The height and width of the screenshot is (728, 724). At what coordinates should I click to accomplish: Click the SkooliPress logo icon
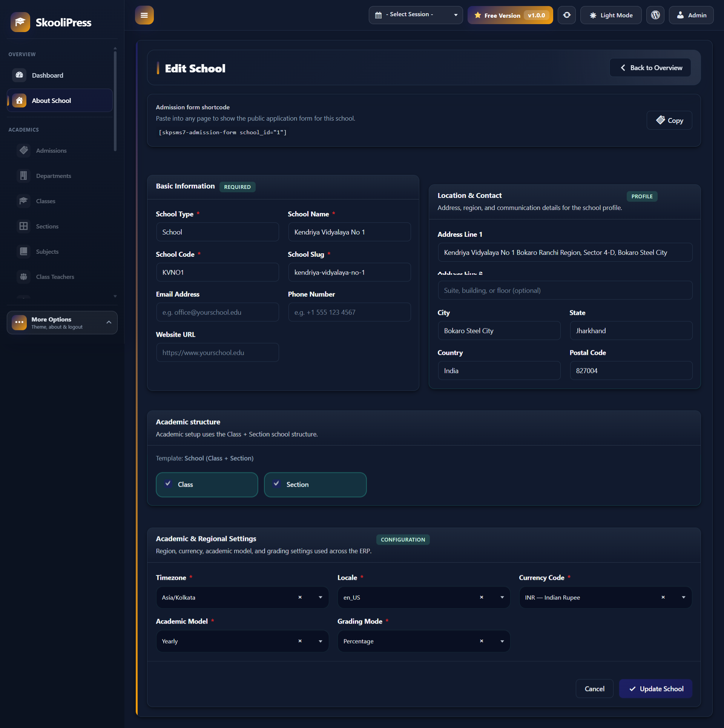(x=20, y=22)
